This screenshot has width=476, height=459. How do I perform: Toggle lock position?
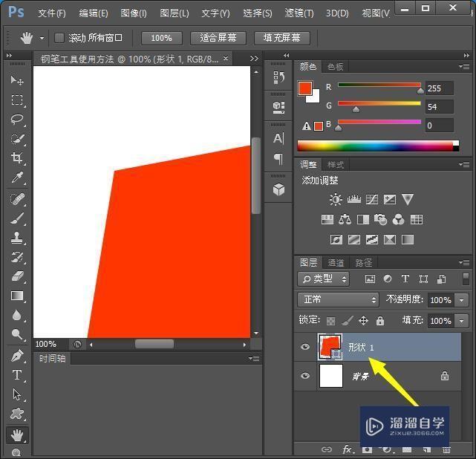(363, 321)
